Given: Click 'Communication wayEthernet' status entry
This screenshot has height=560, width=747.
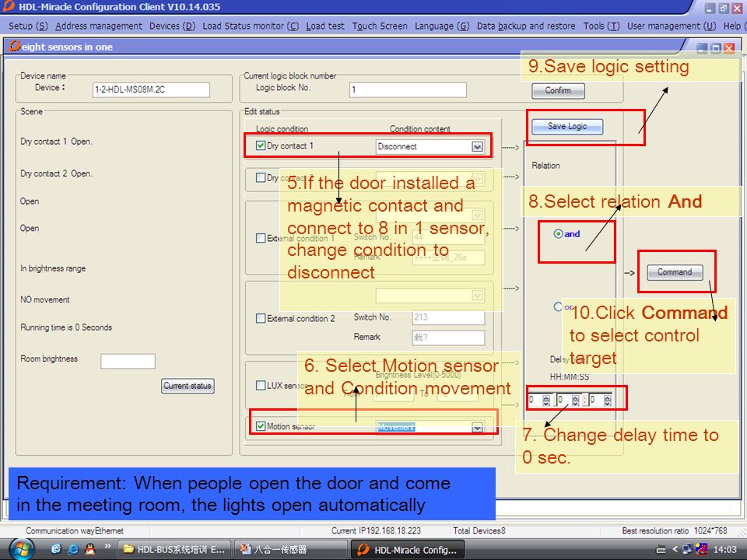Looking at the screenshot, I should point(75,530).
